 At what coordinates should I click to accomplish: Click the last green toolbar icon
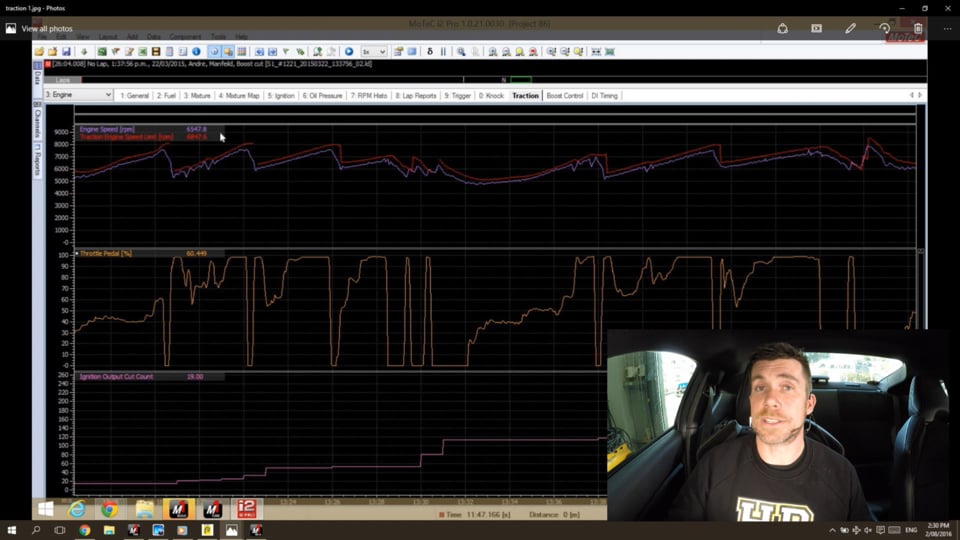click(x=610, y=51)
